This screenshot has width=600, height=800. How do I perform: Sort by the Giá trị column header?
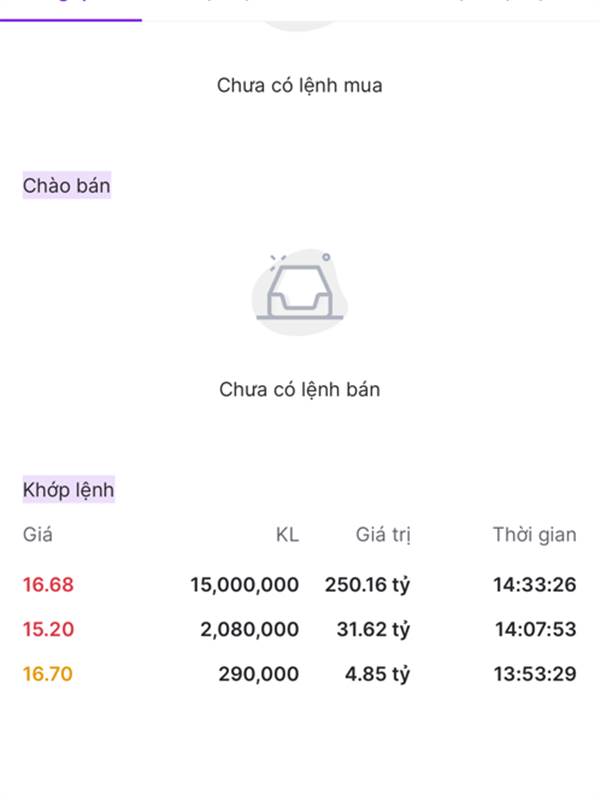tap(383, 535)
